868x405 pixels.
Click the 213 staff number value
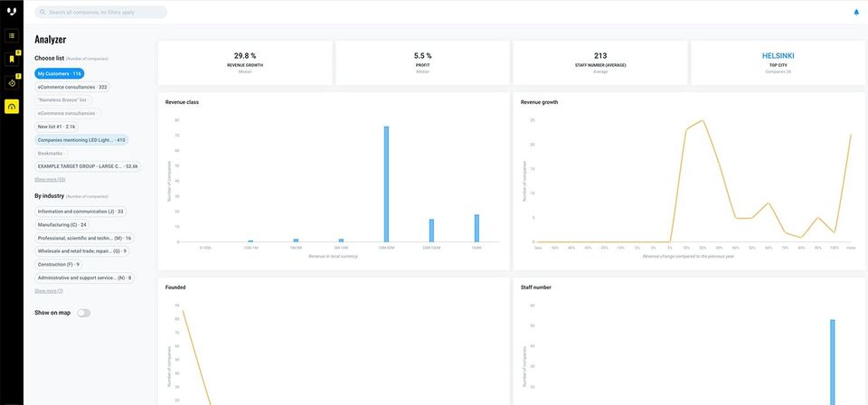coord(600,56)
